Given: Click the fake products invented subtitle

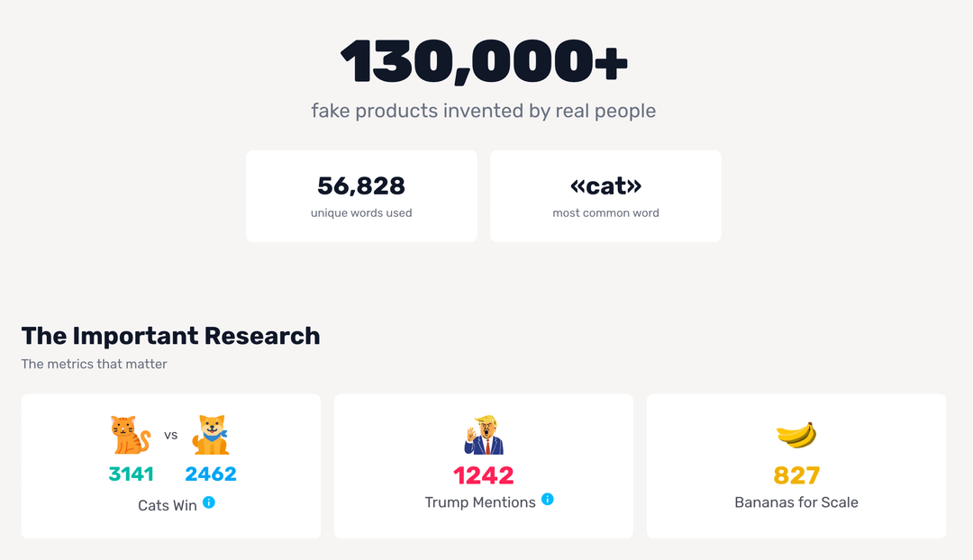Looking at the screenshot, I should (x=484, y=111).
